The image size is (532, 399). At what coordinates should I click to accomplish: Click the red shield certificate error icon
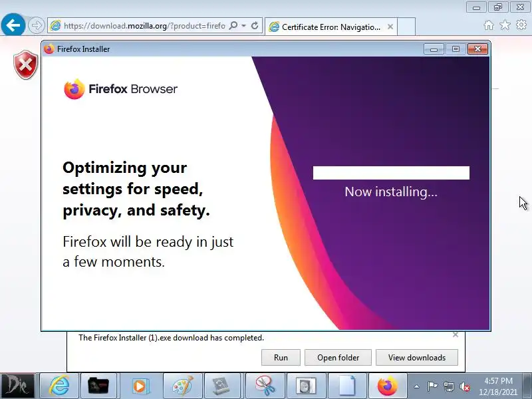[x=25, y=65]
